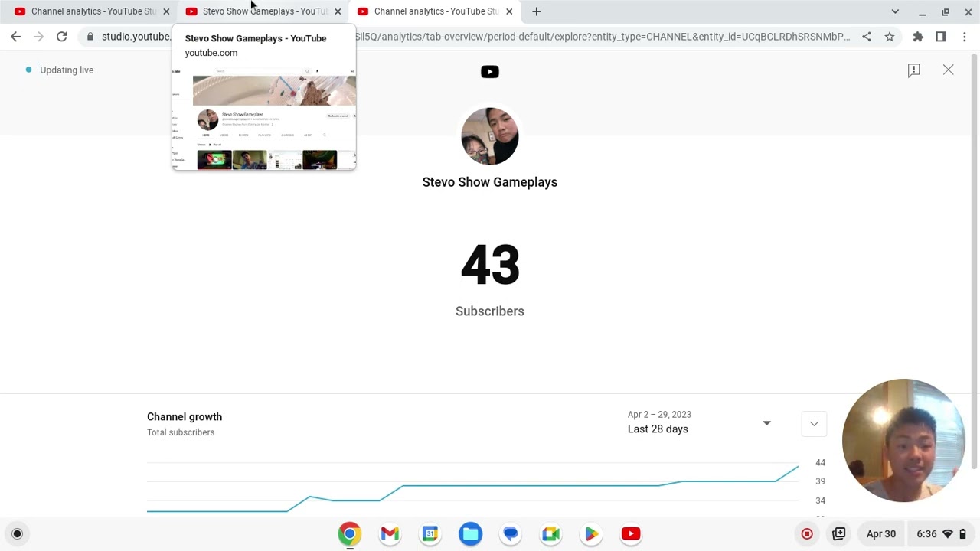
Task: Open Messages app from the shelf
Action: tap(511, 534)
